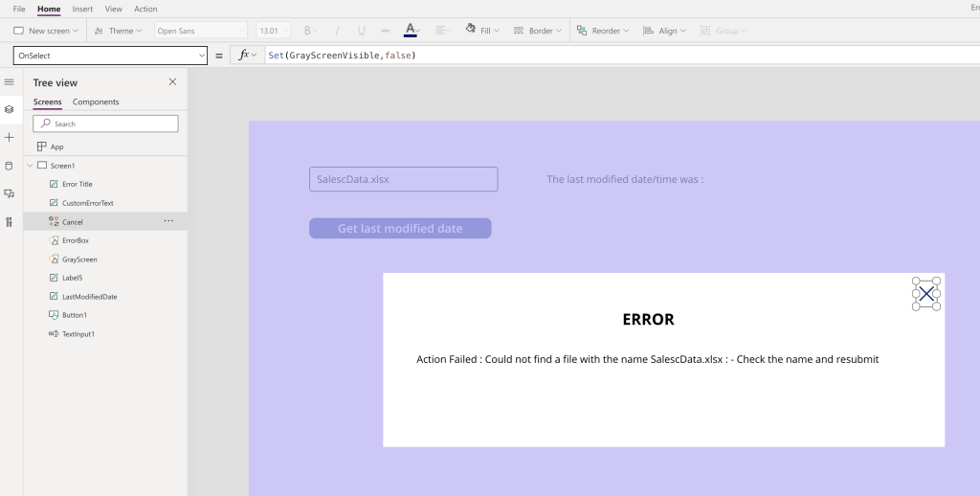Click the SalescData.xlsx text input field

[403, 179]
